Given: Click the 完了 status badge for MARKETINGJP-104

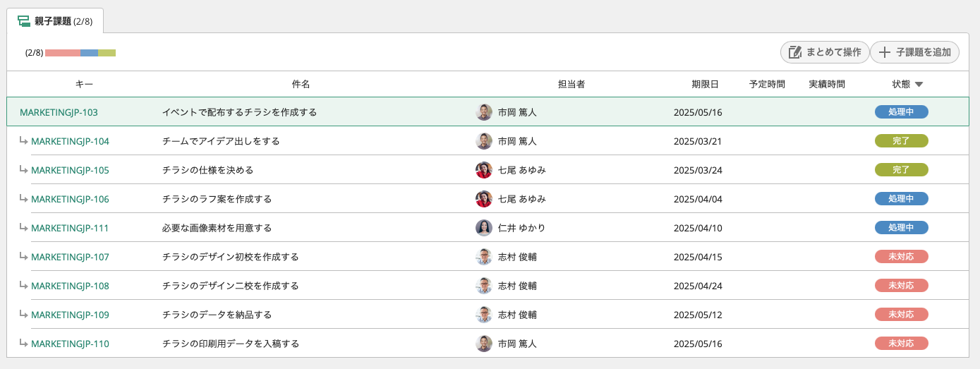Looking at the screenshot, I should 901,141.
